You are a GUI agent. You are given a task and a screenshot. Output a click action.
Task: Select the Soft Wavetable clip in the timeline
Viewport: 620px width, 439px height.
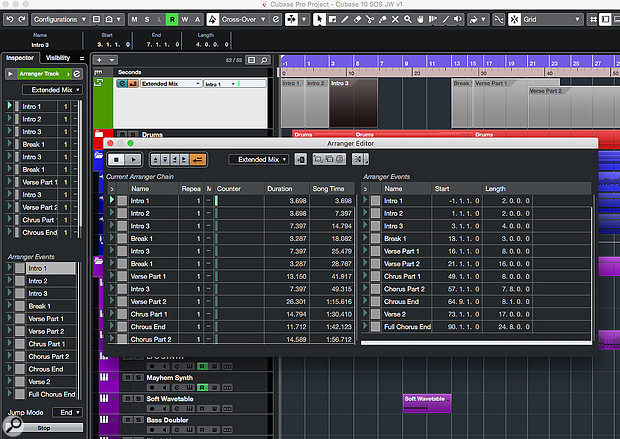point(427,403)
